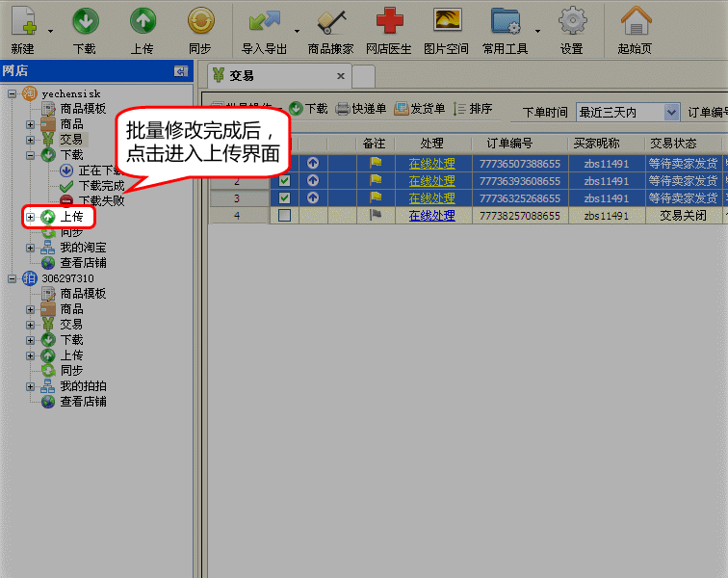728x578 pixels.
Task: Click yellow flag for order 77736393608655
Action: pyautogui.click(x=376, y=180)
